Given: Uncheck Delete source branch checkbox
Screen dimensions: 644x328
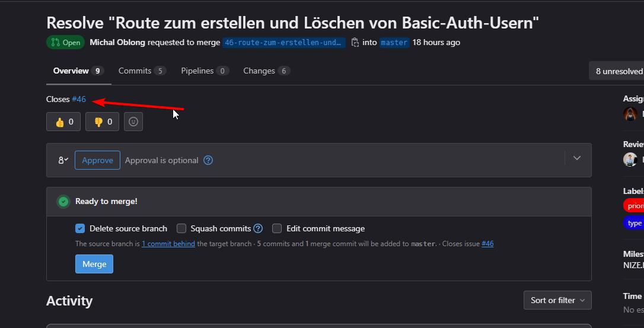Looking at the screenshot, I should coord(80,228).
